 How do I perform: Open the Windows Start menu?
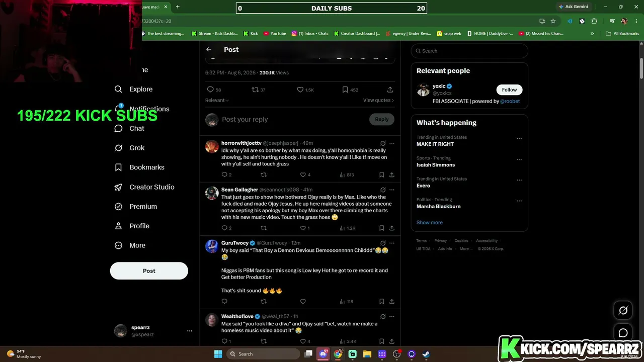tap(218, 354)
